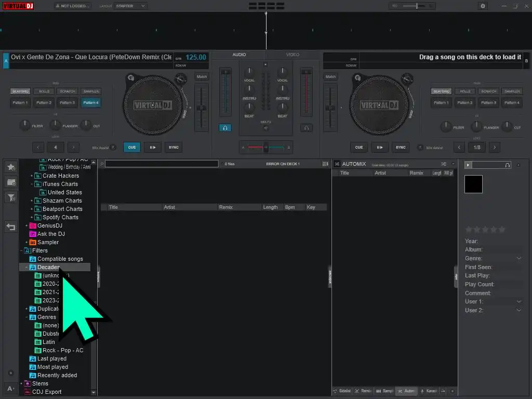The height and width of the screenshot is (399, 532).
Task: Click the prelisten headphone icon in info panel
Action: (x=507, y=165)
